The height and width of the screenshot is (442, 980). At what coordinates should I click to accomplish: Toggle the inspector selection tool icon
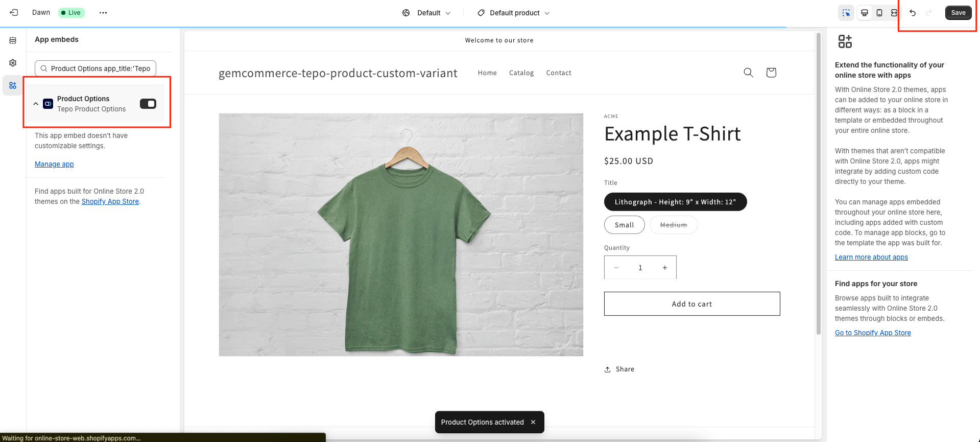tap(846, 13)
